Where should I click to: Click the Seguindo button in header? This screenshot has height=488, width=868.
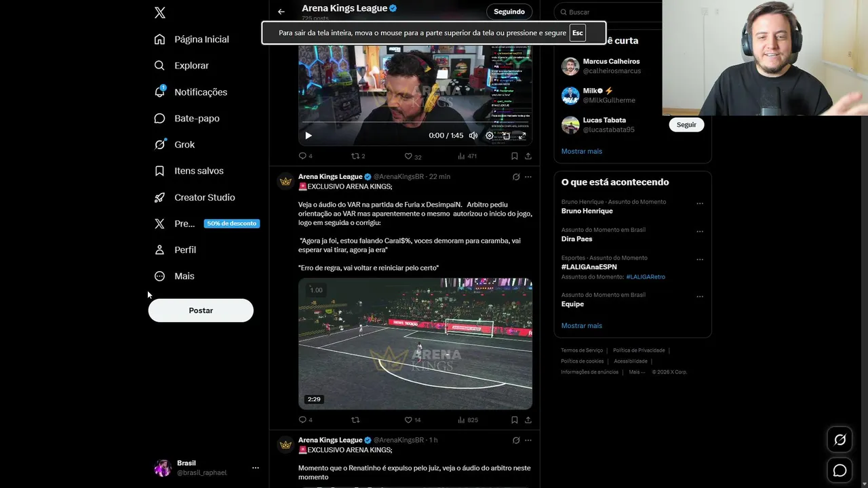pyautogui.click(x=509, y=12)
